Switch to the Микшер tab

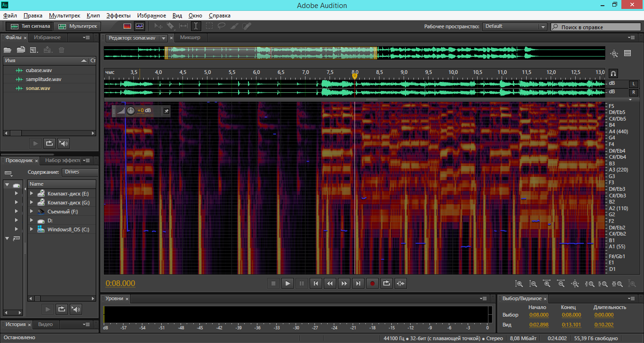(x=190, y=38)
